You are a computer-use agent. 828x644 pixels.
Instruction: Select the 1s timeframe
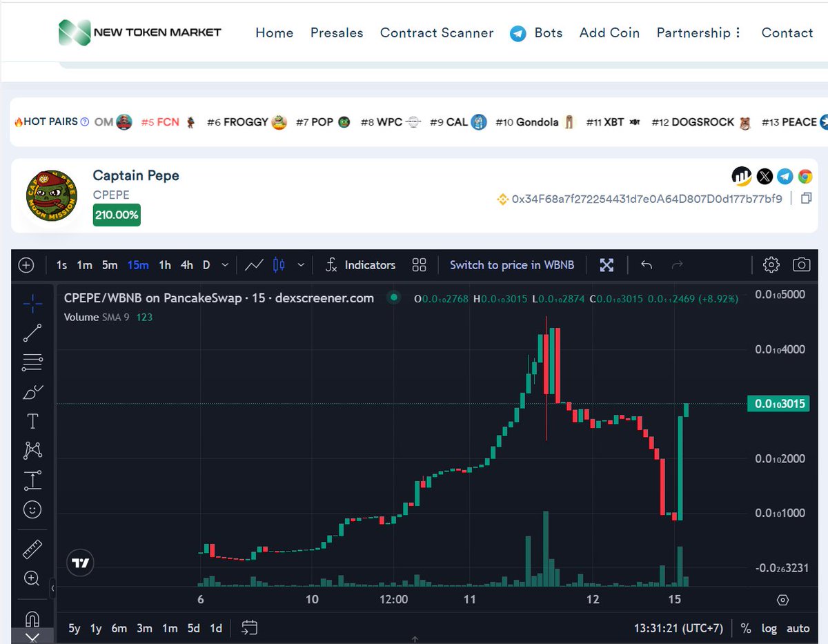(62, 265)
